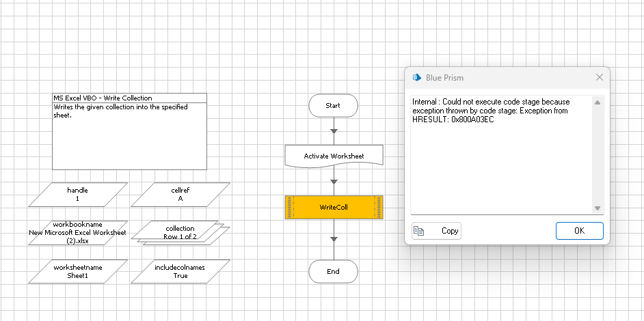Click the copy icon on Copy button

click(418, 231)
